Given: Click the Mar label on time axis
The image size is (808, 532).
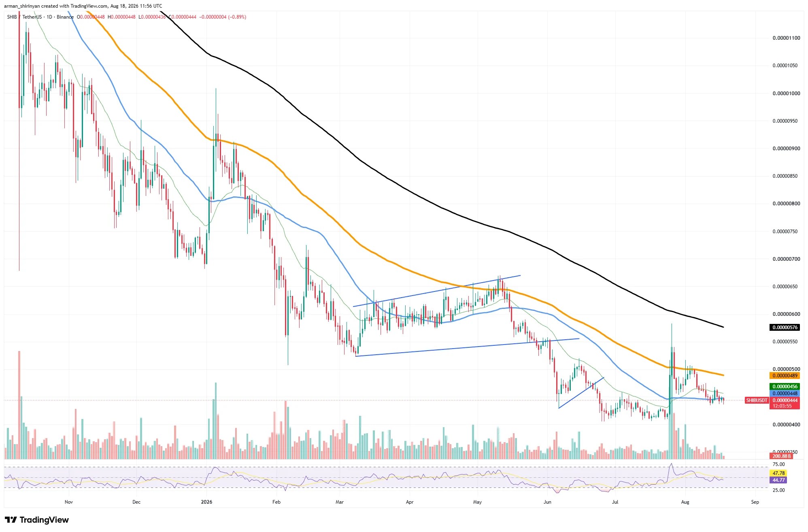Looking at the screenshot, I should (x=340, y=502).
